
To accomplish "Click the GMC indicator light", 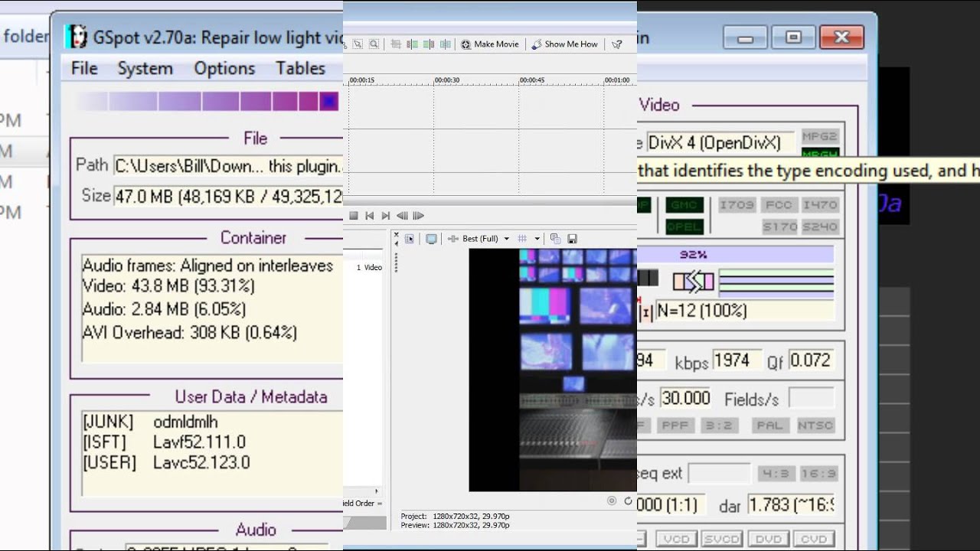I will [684, 205].
